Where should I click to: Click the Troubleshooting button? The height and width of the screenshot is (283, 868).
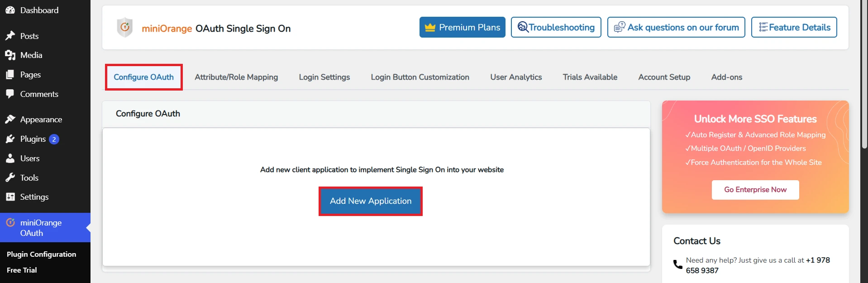[556, 27]
